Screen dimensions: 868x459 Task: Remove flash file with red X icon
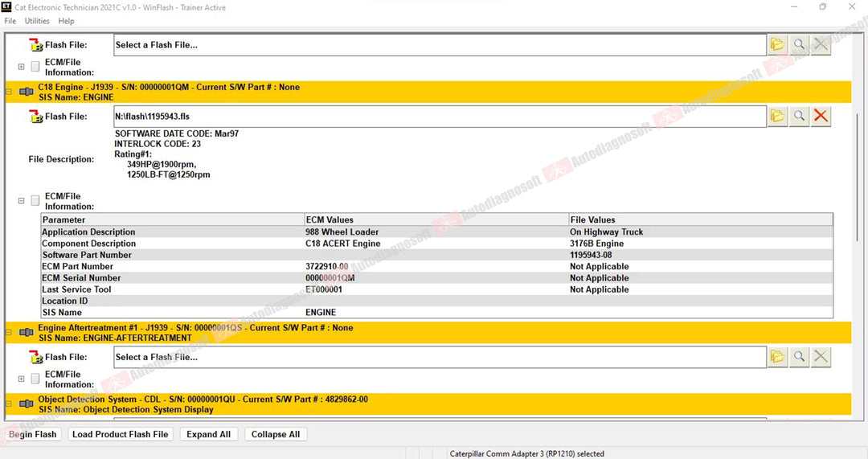coord(821,116)
